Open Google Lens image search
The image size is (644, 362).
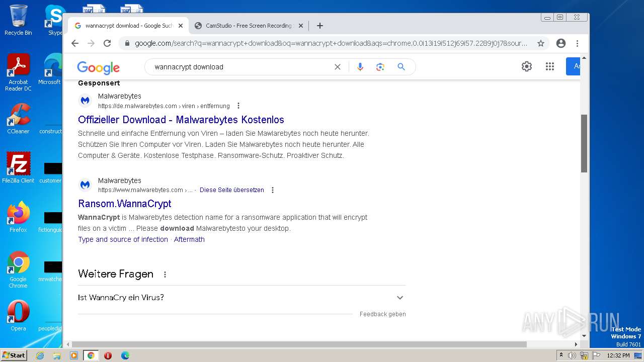pyautogui.click(x=380, y=67)
